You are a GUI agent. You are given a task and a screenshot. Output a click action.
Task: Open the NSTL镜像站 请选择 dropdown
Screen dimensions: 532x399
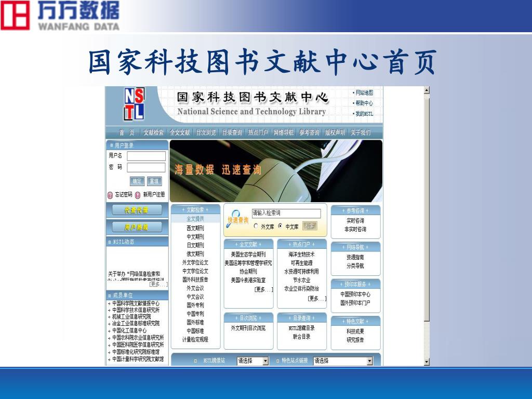pos(253,361)
